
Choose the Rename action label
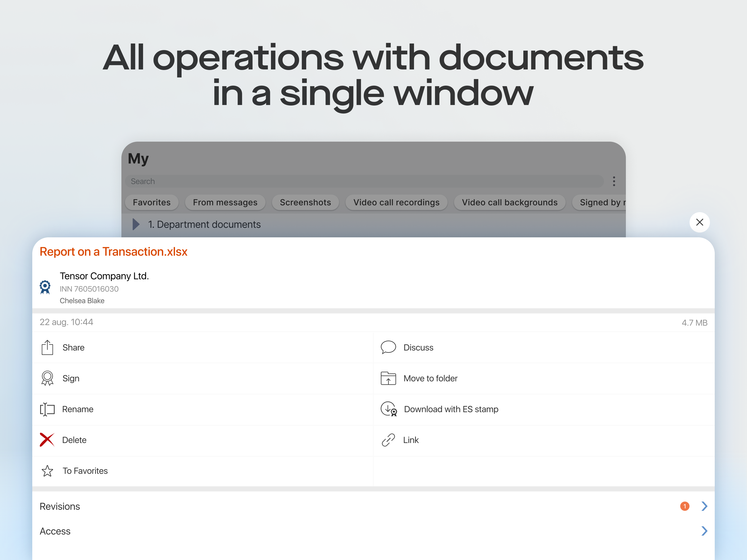coord(78,409)
